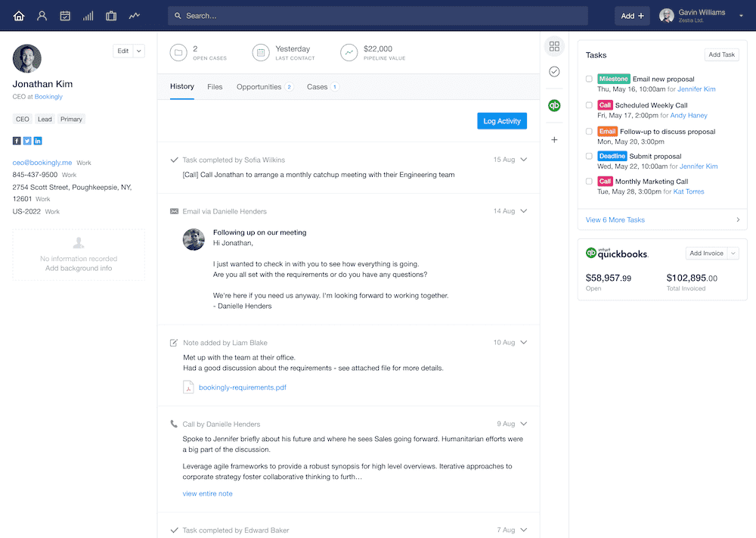
Task: Add an integration with plus icon
Action: pyautogui.click(x=554, y=139)
